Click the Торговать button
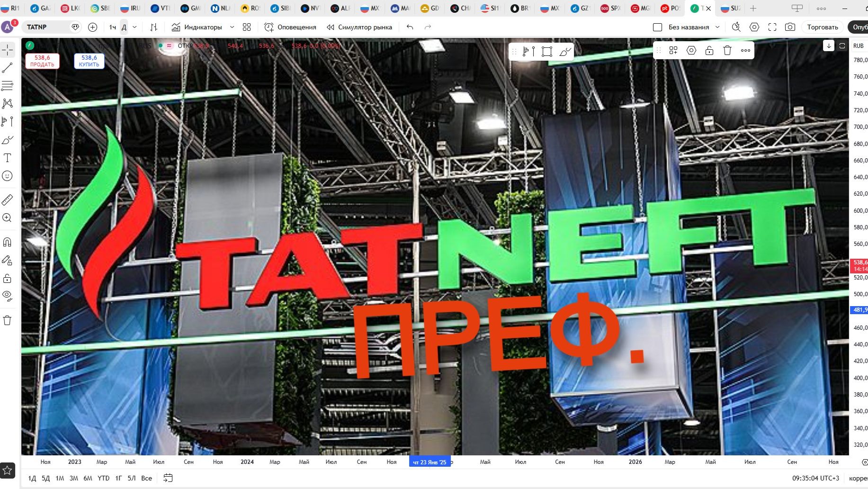The image size is (868, 489). pos(823,27)
